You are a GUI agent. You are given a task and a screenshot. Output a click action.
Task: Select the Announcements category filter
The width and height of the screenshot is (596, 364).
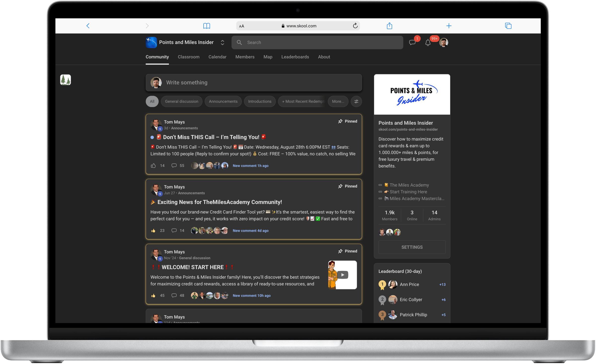click(223, 101)
